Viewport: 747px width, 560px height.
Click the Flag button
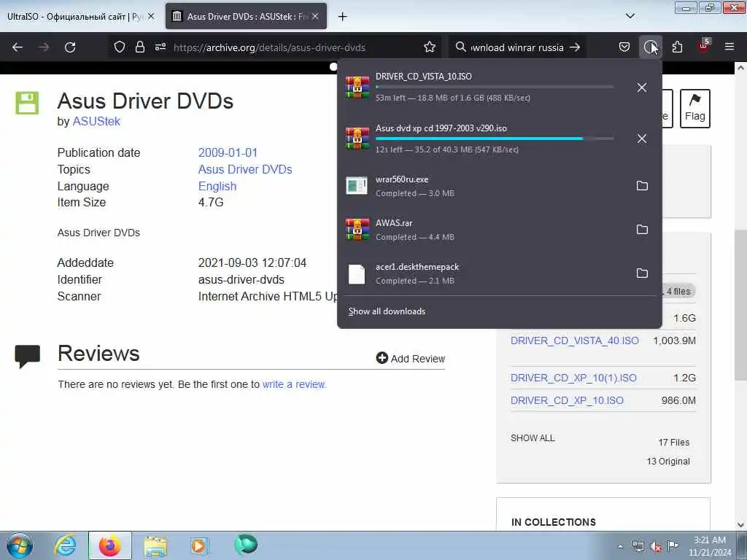click(x=695, y=109)
